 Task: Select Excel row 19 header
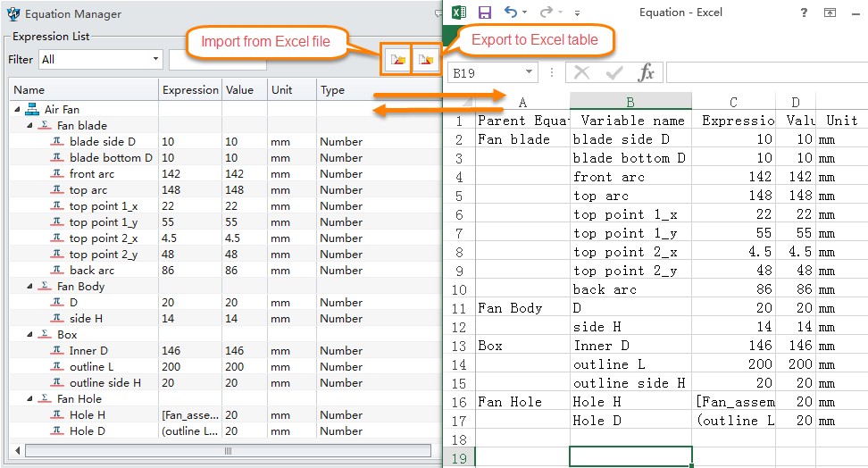[x=459, y=458]
